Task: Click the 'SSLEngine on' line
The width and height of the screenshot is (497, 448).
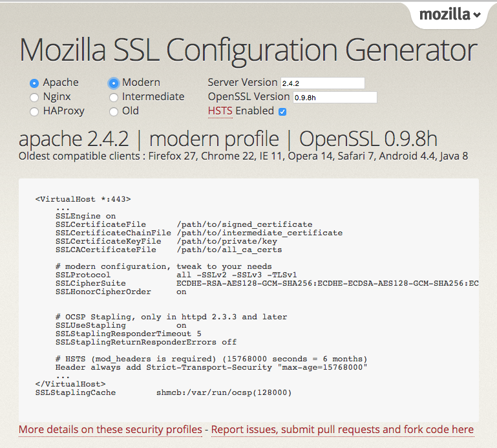Action: pos(85,216)
